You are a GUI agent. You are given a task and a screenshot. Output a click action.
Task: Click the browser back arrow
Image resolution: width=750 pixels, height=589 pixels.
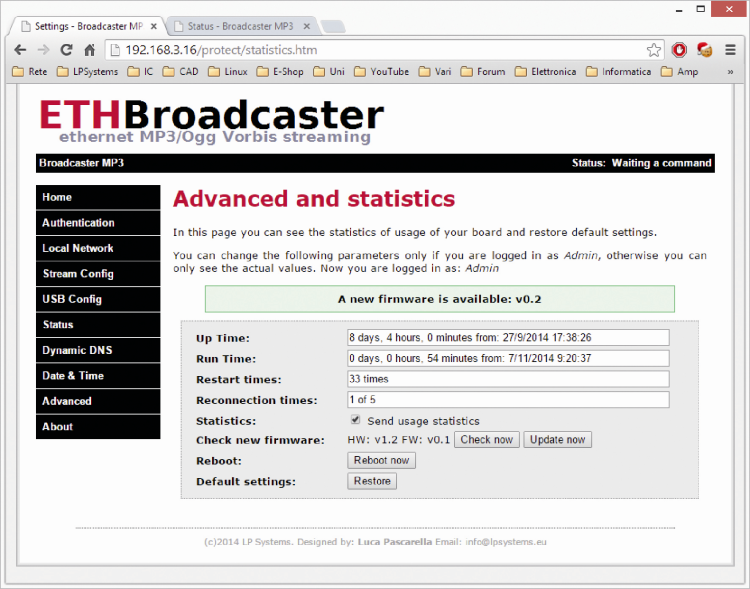[20, 49]
